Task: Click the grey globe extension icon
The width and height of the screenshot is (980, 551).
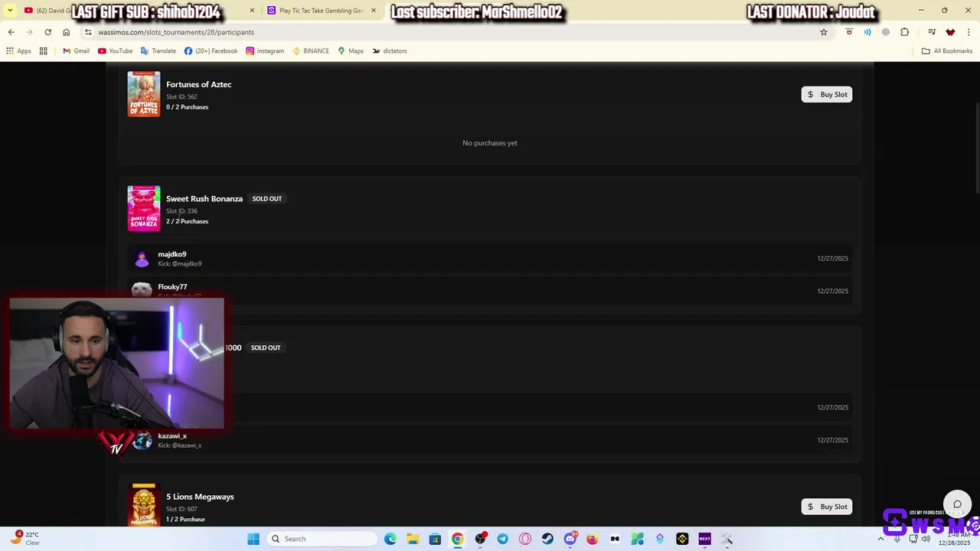Action: pyautogui.click(x=886, y=32)
